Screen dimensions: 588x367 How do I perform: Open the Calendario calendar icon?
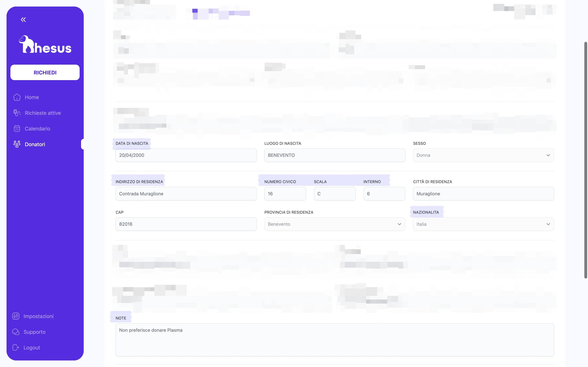tap(17, 128)
